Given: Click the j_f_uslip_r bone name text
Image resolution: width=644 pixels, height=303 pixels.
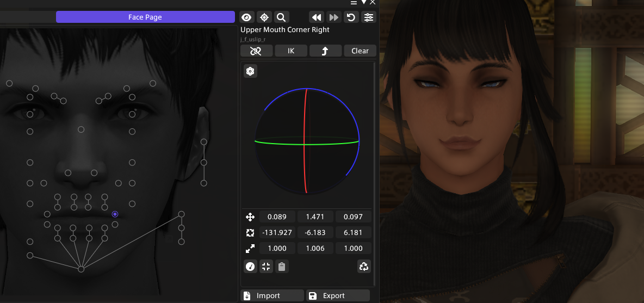Looking at the screenshot, I should 252,40.
